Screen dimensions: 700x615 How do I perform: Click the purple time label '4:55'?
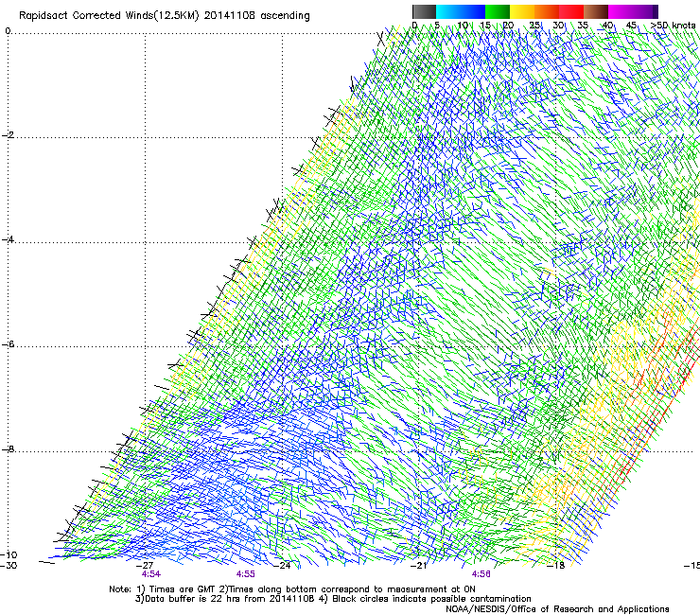[246, 574]
